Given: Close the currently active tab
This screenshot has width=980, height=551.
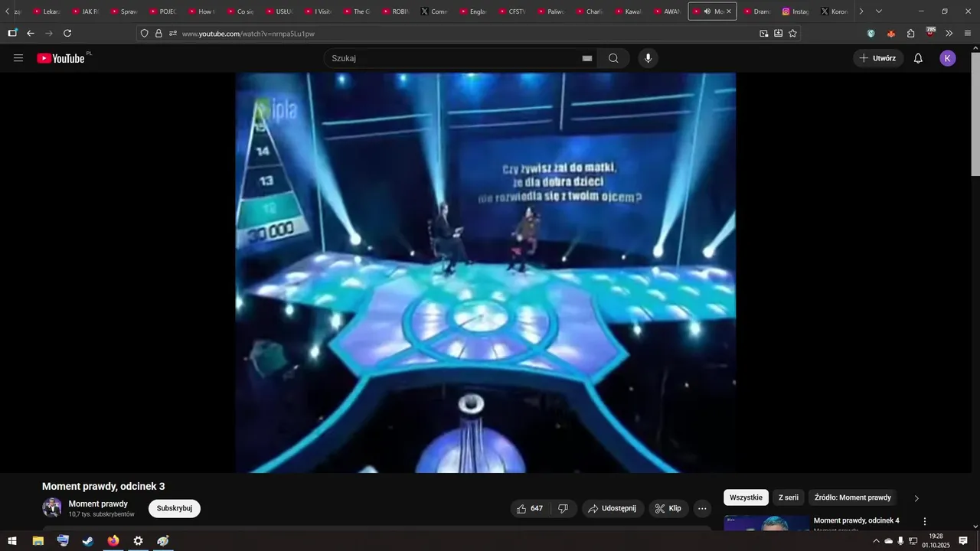Looking at the screenshot, I should point(729,11).
